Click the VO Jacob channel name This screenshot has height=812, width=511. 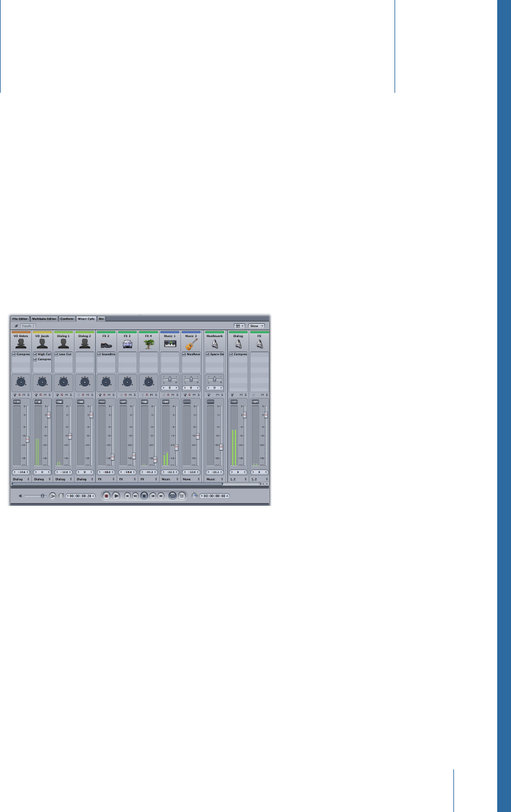(42, 336)
